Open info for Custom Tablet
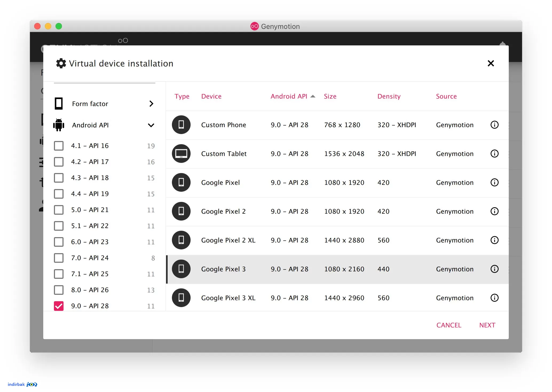This screenshot has width=552, height=392. click(494, 154)
